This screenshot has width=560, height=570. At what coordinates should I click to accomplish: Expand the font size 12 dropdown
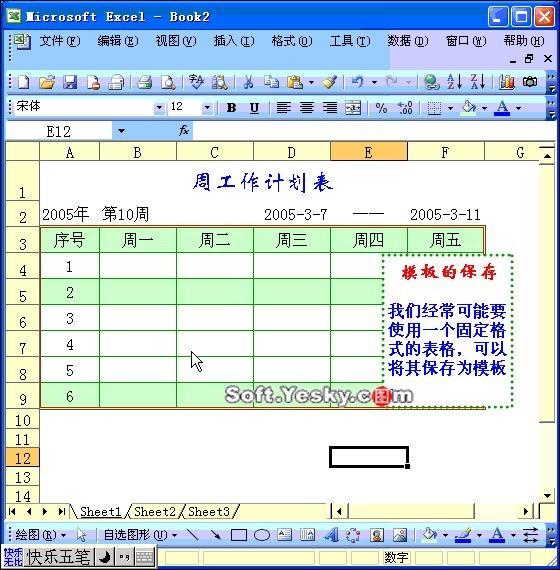click(x=207, y=108)
